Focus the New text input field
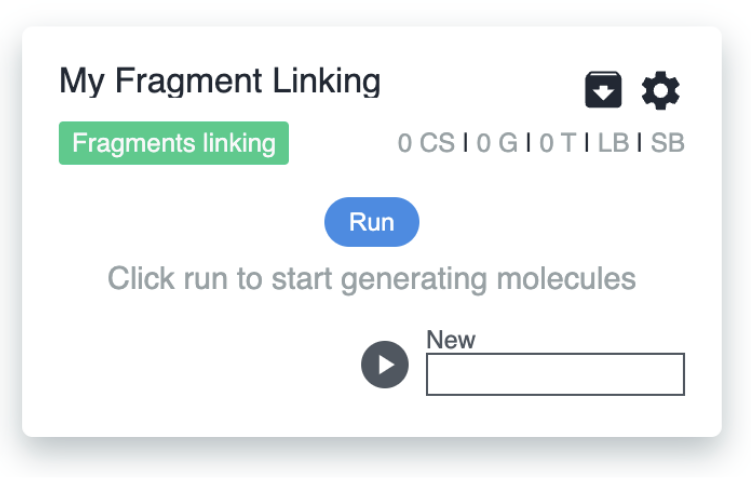The image size is (751, 478). (555, 375)
